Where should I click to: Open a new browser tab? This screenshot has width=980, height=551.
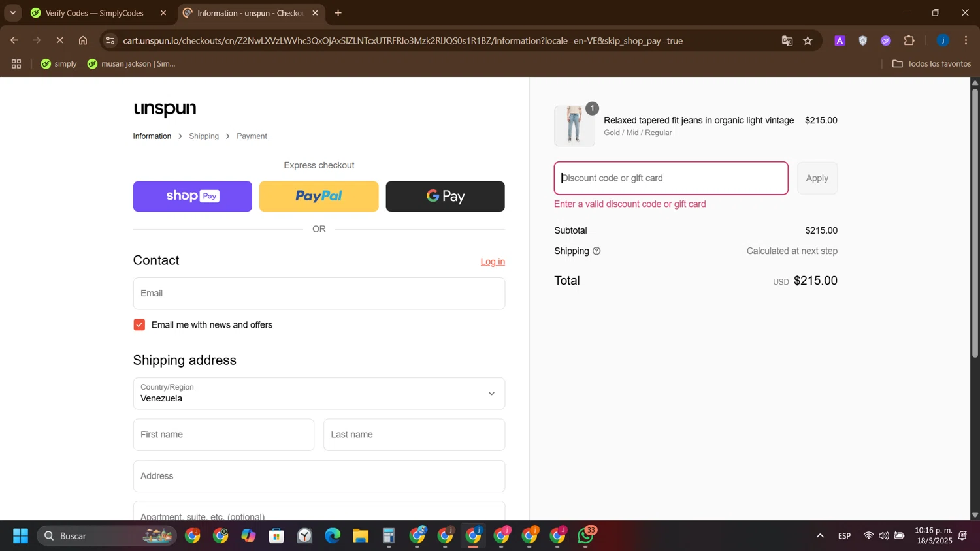click(x=338, y=13)
